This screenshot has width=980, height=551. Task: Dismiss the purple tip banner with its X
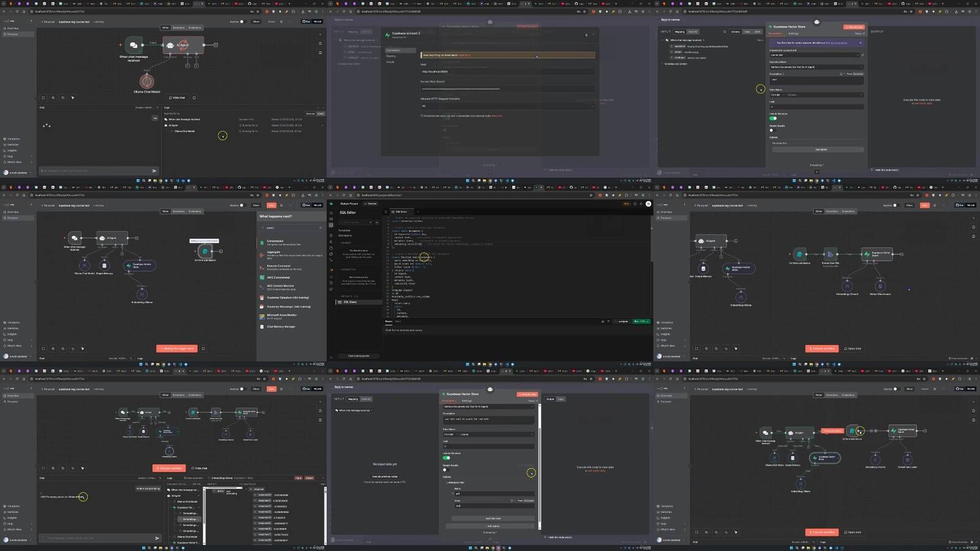[860, 43]
